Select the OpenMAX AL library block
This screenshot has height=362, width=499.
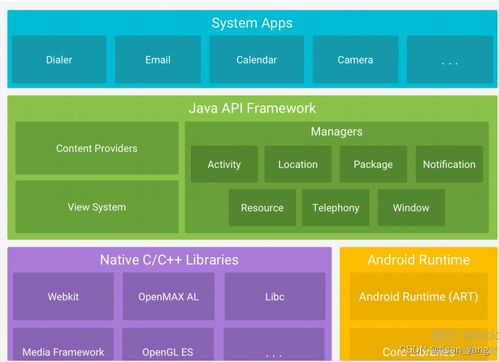coord(168,296)
